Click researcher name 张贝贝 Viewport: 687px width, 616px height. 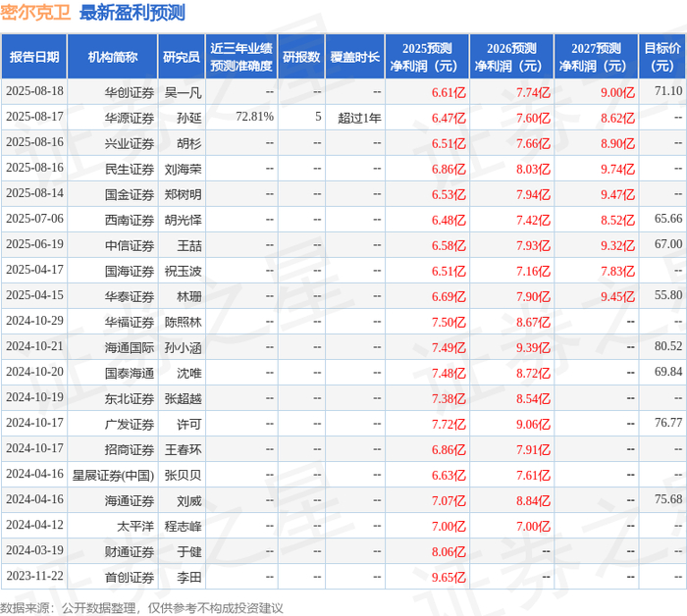tap(184, 475)
